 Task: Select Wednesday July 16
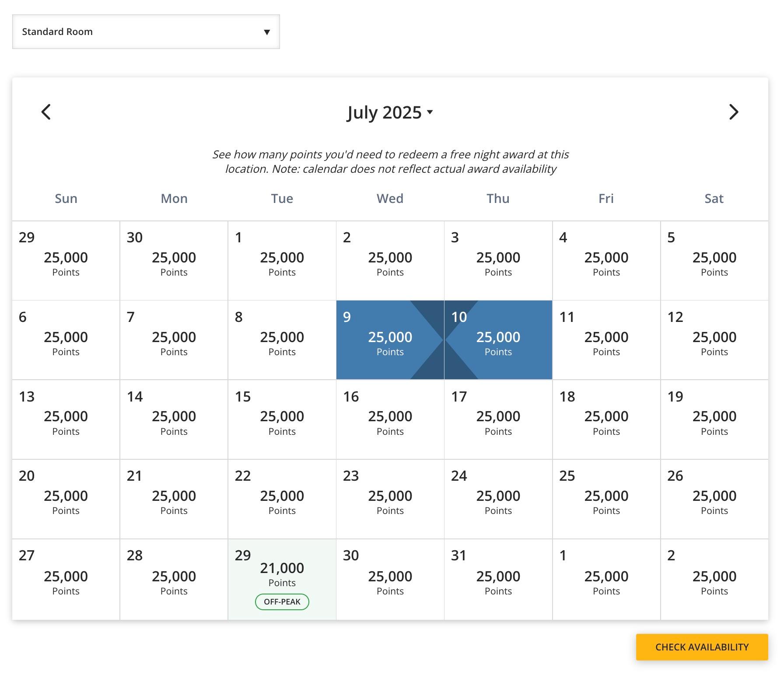click(x=390, y=419)
